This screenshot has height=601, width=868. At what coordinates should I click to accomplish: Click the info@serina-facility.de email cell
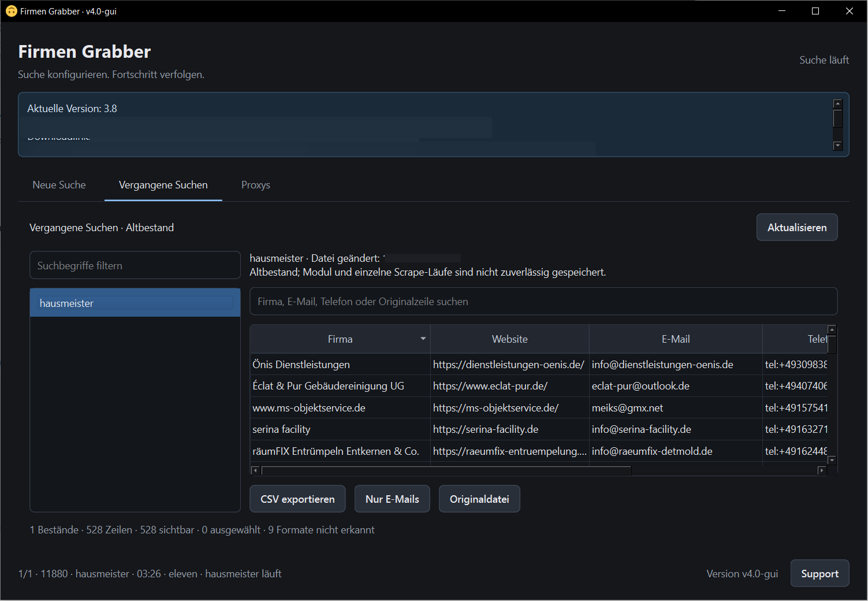[x=676, y=429]
